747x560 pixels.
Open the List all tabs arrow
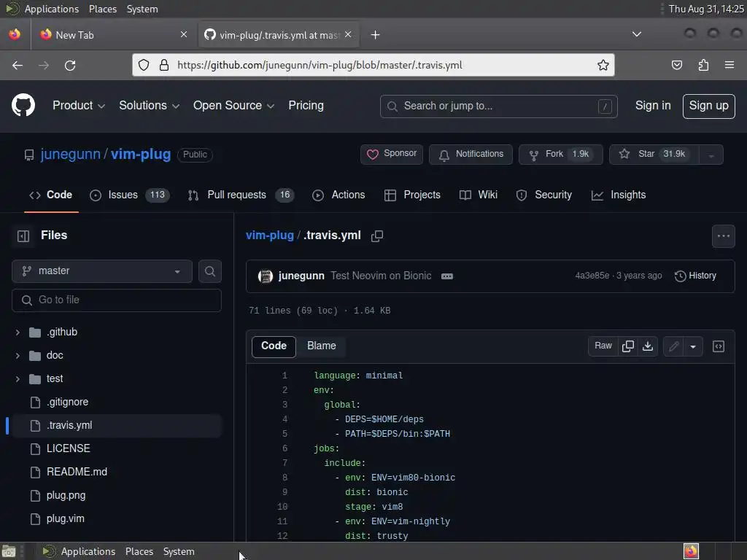636,34
